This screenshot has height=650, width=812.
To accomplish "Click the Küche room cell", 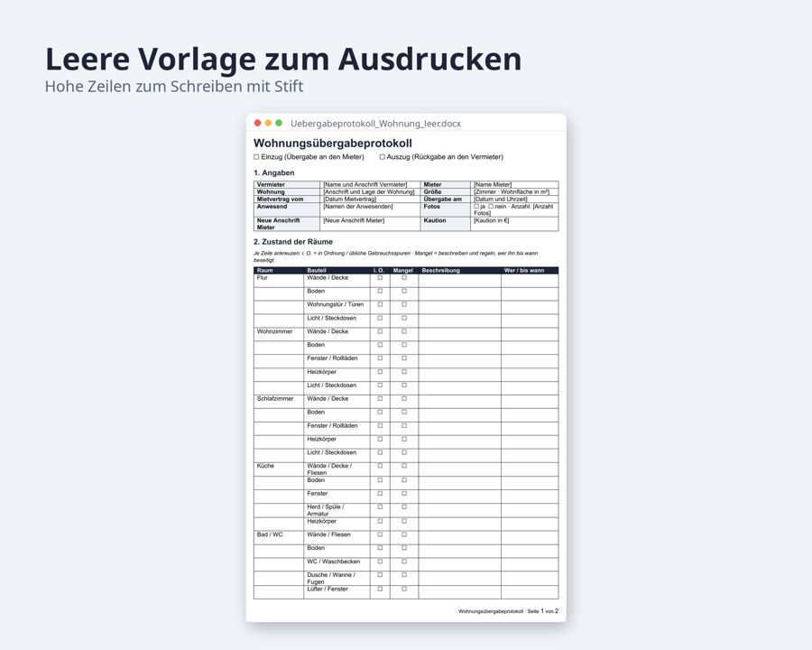I will pos(279,469).
